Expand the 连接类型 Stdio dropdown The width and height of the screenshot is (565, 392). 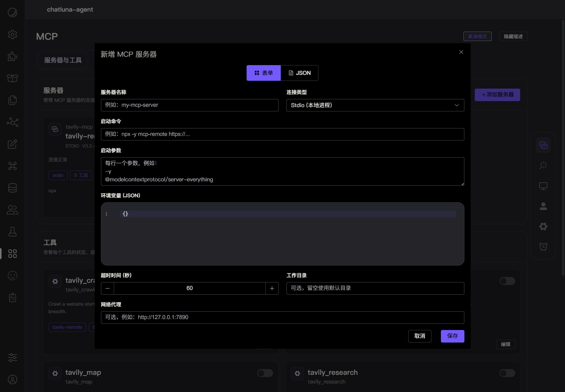coord(375,105)
